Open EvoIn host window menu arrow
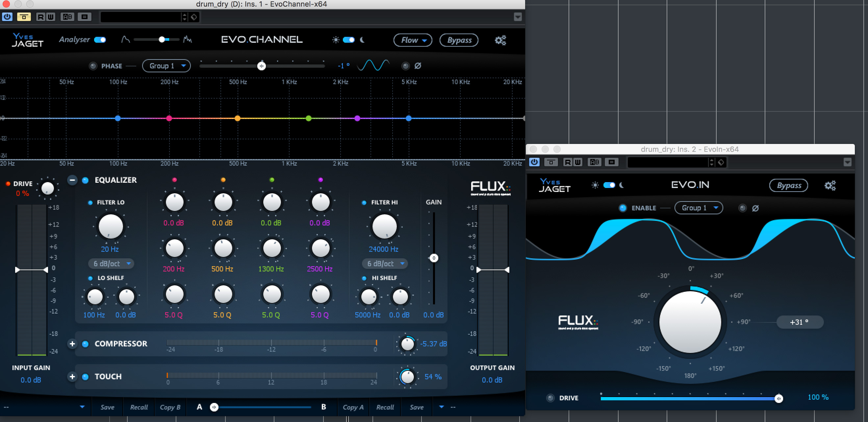Viewport: 868px width, 422px height. pyautogui.click(x=848, y=162)
